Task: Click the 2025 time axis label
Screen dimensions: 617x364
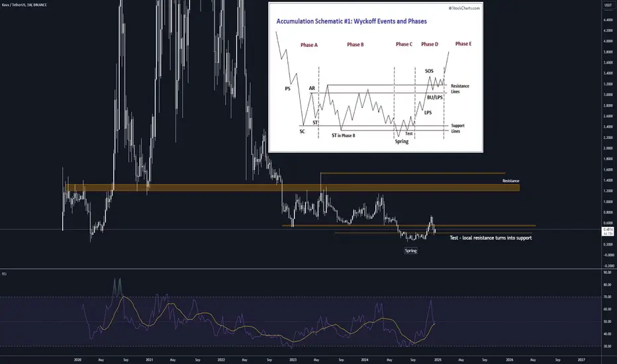Action: pyautogui.click(x=438, y=359)
